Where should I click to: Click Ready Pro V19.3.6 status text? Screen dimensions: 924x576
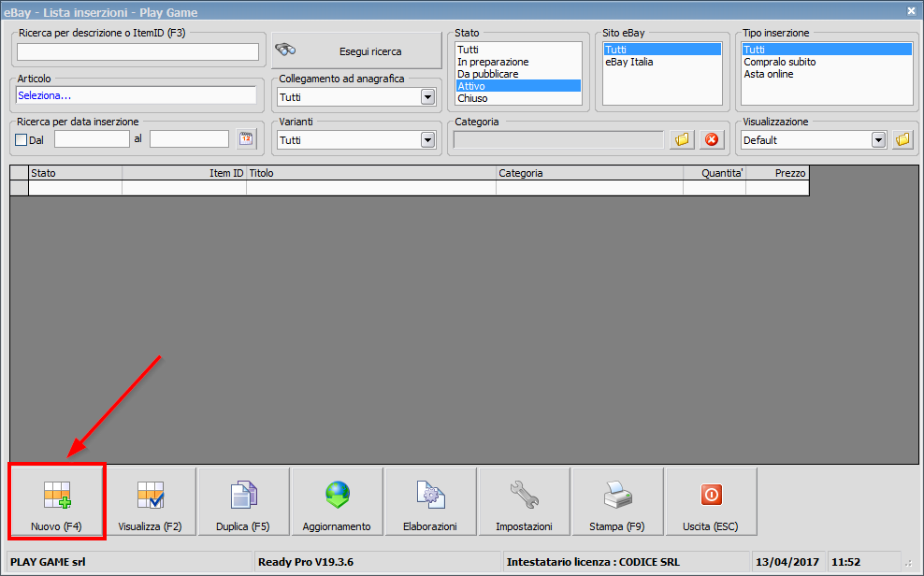[x=306, y=562]
